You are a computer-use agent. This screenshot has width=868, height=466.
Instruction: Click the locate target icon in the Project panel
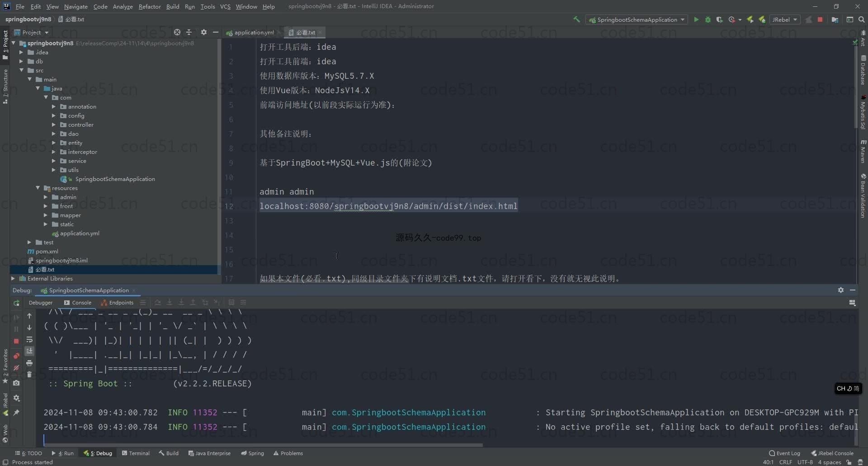point(177,32)
